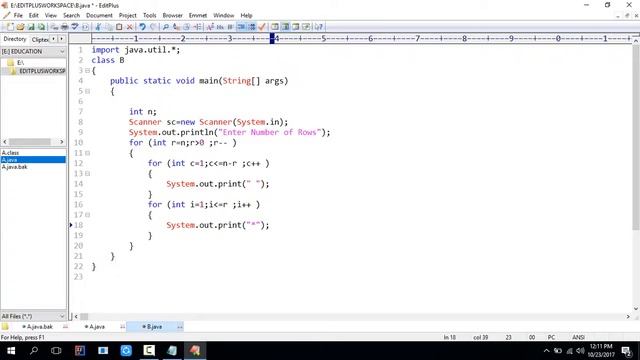
Task: Click the taskbar clock showing 12:11 PM
Action: [601, 351]
